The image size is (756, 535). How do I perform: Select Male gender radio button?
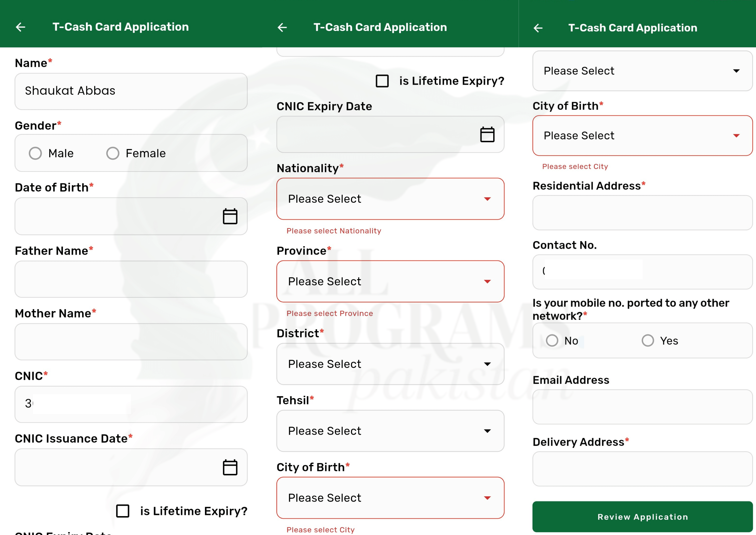[x=35, y=153]
